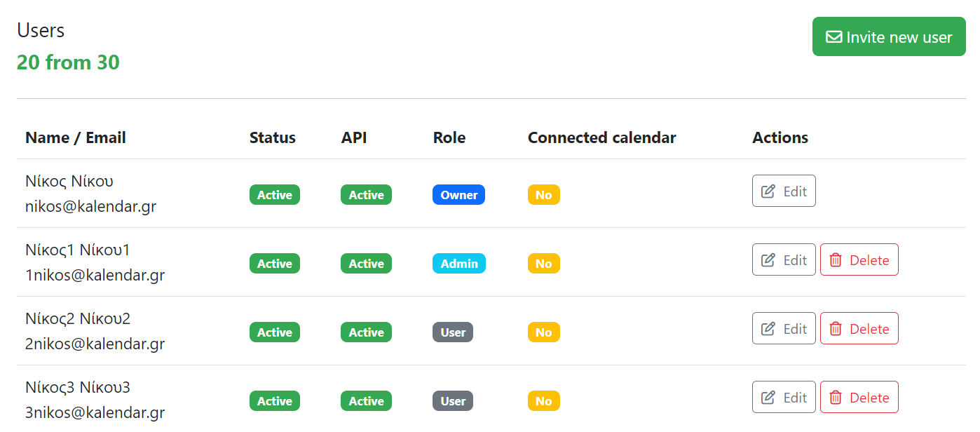The width and height of the screenshot is (980, 432).
Task: Click pencil edit icon for 1nikos@kalendar.gr row
Action: pyautogui.click(x=768, y=260)
